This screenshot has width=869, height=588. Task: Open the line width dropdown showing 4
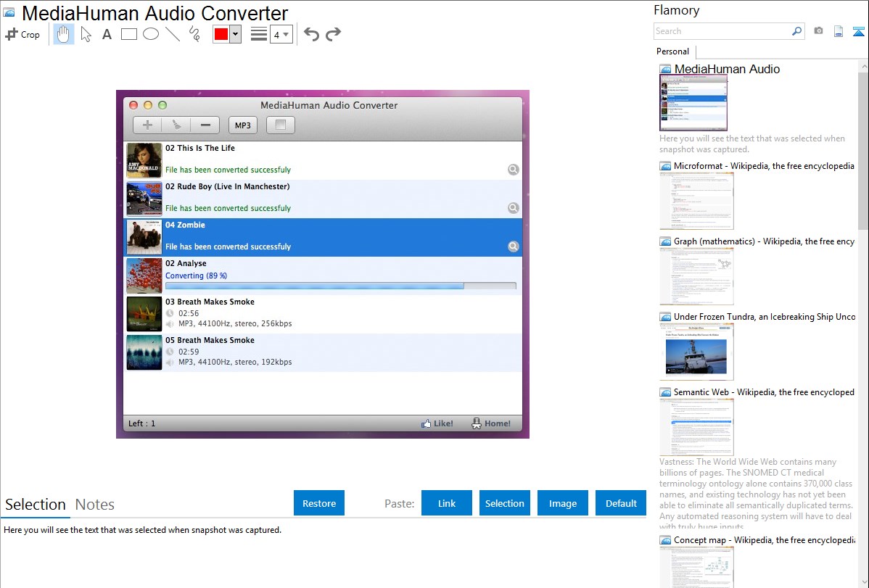pyautogui.click(x=281, y=35)
